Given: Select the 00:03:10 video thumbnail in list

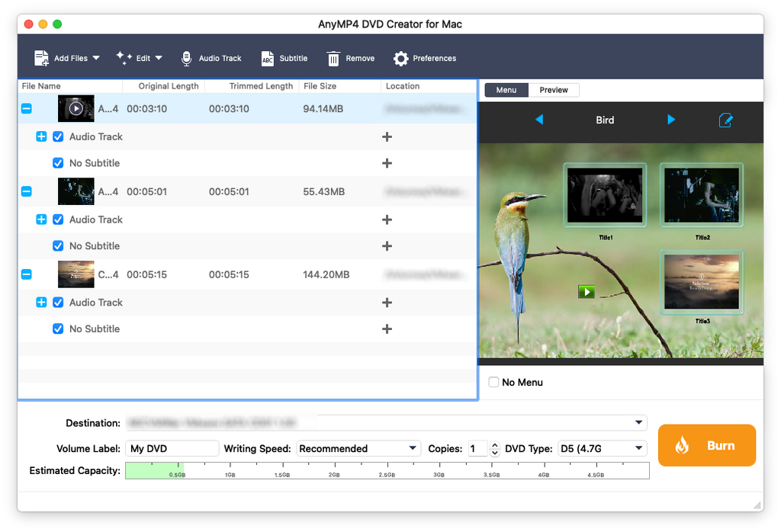Looking at the screenshot, I should coord(76,108).
